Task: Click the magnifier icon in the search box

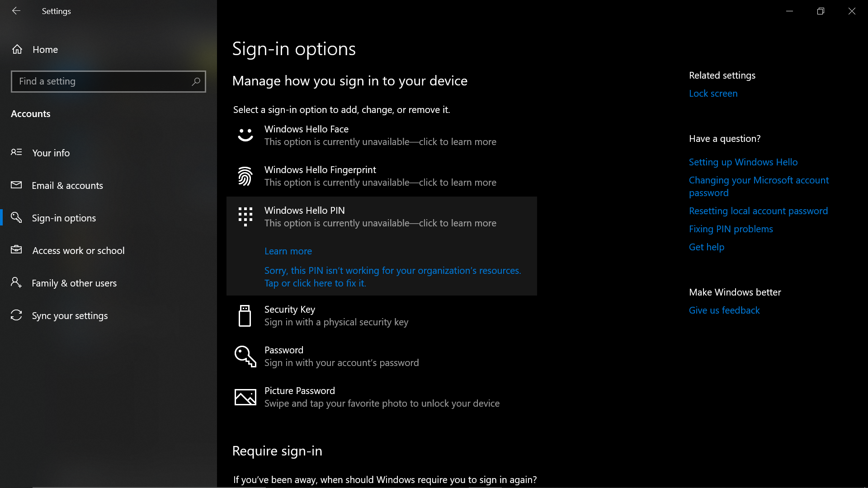Action: [196, 81]
